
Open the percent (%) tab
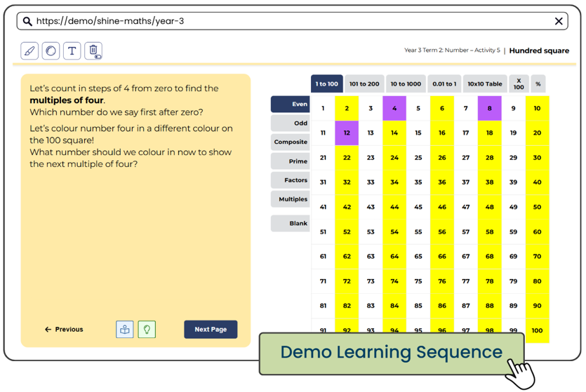(x=538, y=84)
